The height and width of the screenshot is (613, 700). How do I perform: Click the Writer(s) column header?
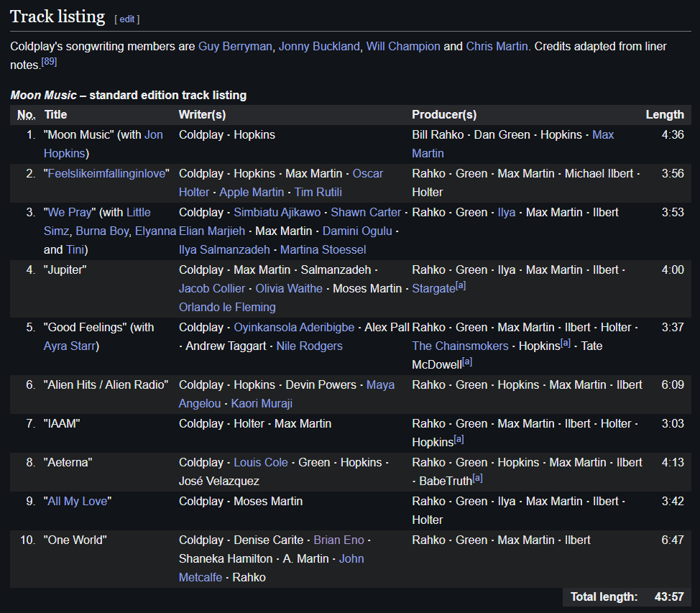point(202,115)
